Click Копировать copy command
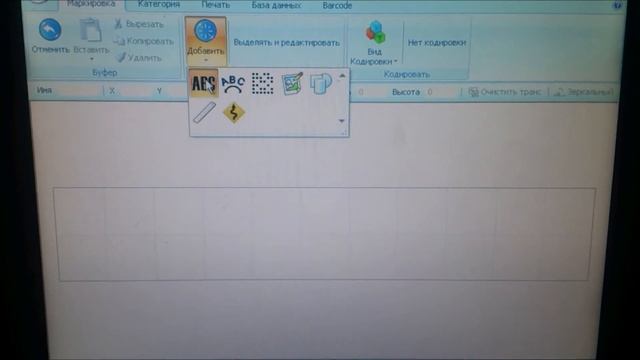The image size is (640, 360). tap(143, 41)
